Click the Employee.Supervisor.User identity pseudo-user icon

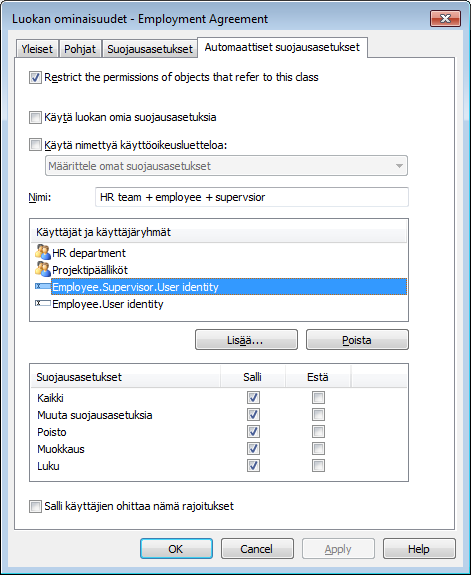(x=43, y=286)
